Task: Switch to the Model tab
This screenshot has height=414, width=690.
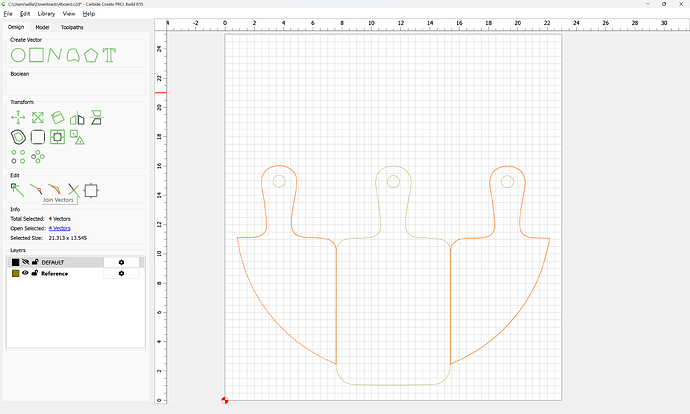Action: pyautogui.click(x=42, y=27)
